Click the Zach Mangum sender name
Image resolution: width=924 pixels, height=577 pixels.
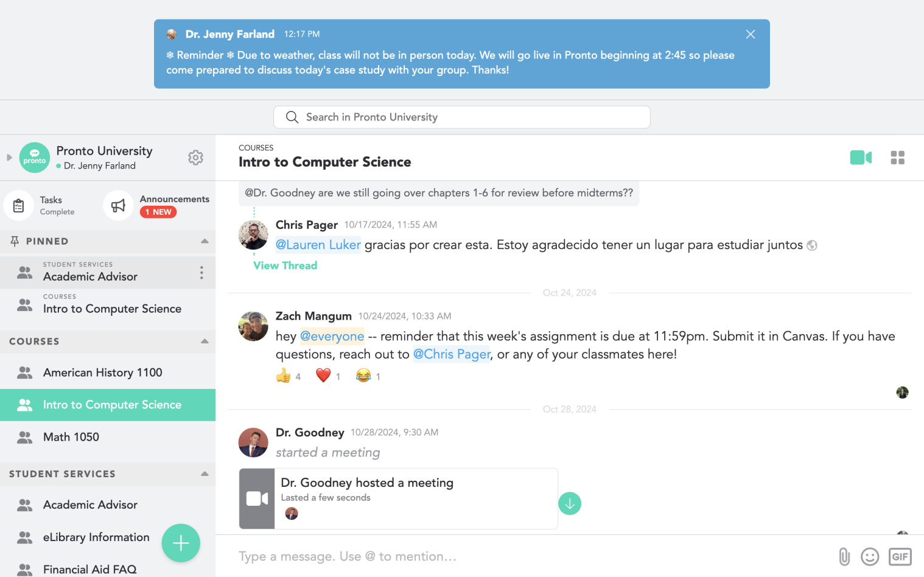(x=313, y=316)
